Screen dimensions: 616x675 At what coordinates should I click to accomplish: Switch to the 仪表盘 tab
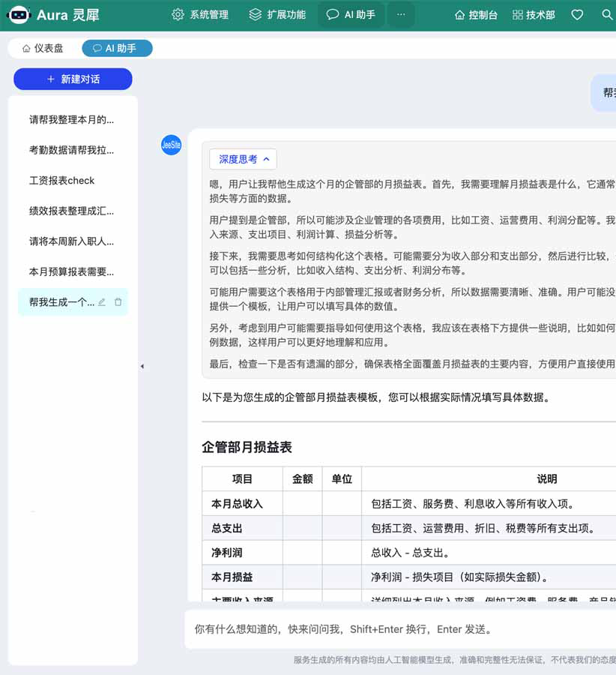tap(43, 48)
